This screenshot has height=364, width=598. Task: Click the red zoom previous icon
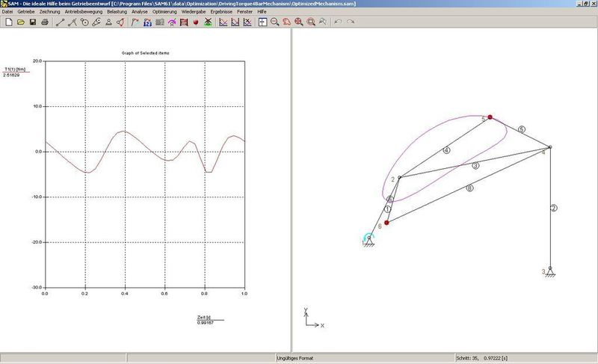(x=287, y=22)
